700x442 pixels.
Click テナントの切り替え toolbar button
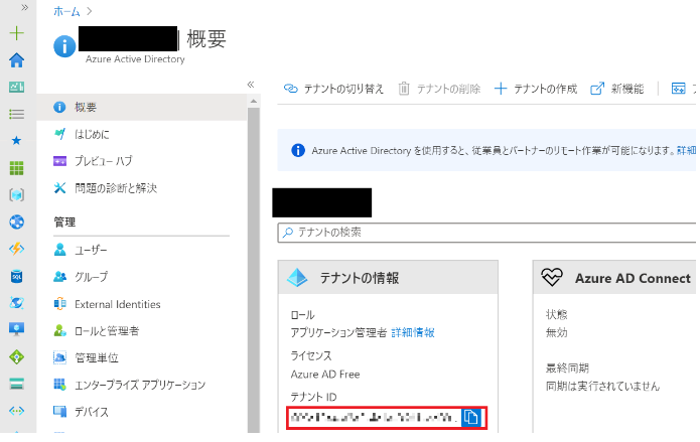[x=333, y=89]
